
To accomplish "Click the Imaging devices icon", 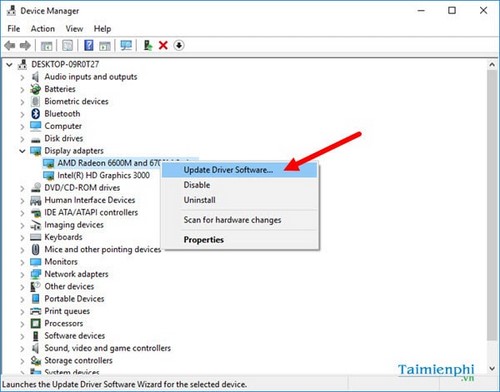I will tap(35, 225).
